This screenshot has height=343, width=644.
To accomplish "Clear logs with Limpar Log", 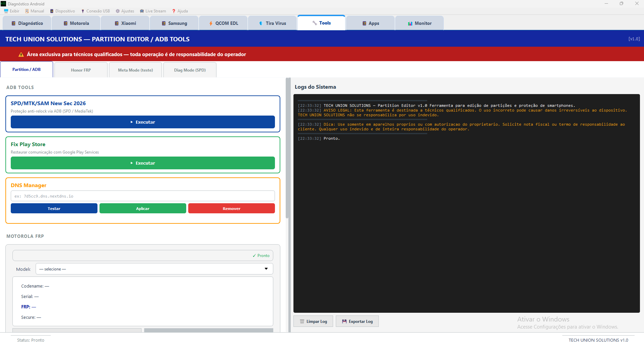I will [x=313, y=321].
